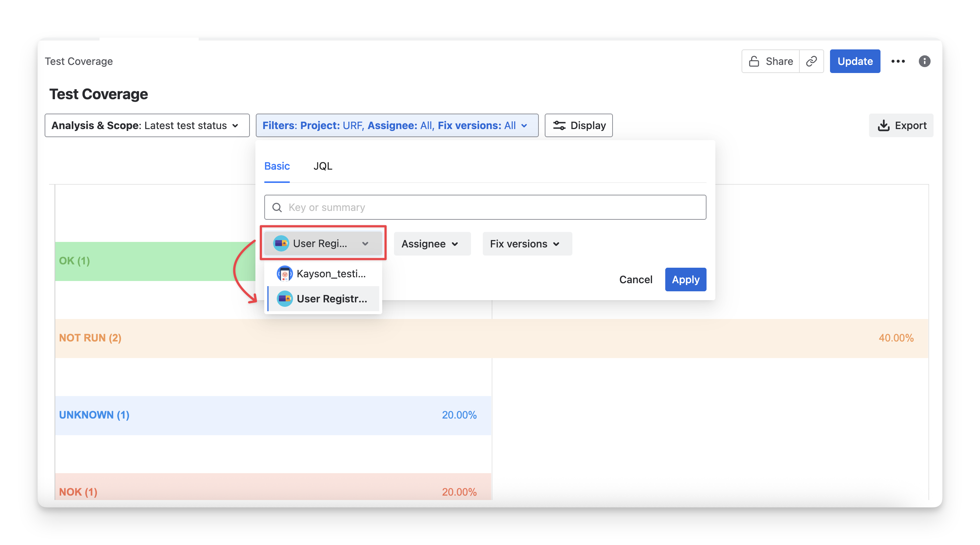Click the Share lock icon
This screenshot has width=980, height=545.
point(754,61)
